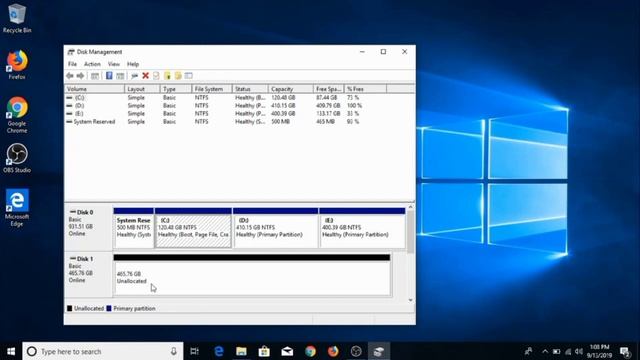Viewport: 640px width, 360px height.
Task: Sort by the Capacity column header
Action: click(291, 89)
